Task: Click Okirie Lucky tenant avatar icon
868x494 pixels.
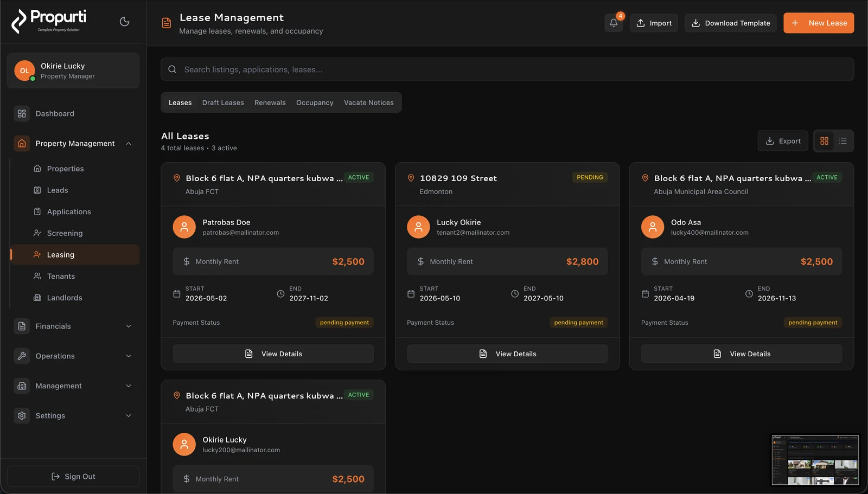Action: click(x=184, y=444)
